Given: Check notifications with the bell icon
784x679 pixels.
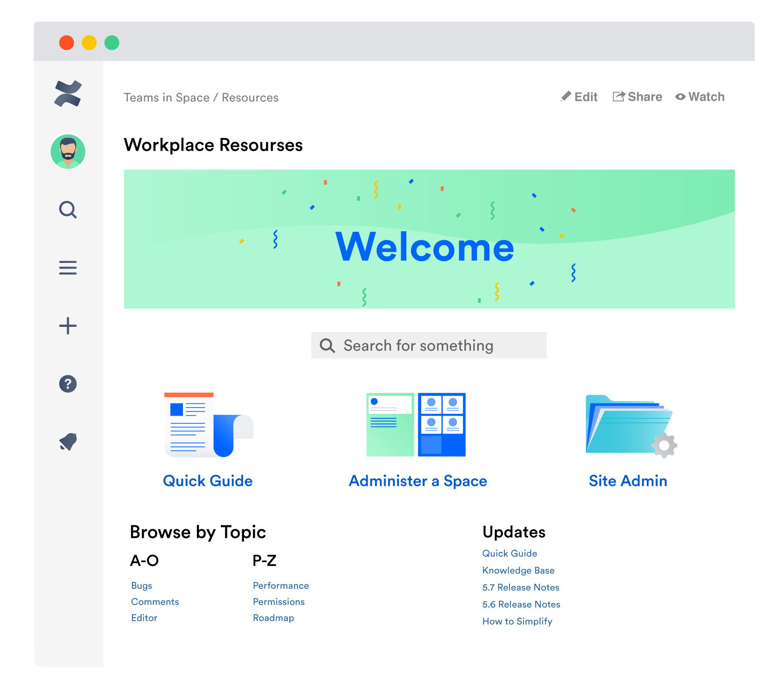Looking at the screenshot, I should click(x=68, y=442).
